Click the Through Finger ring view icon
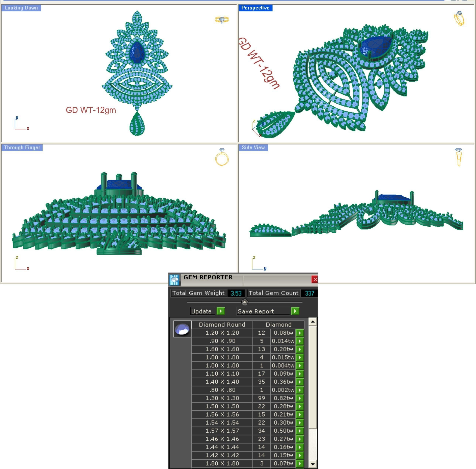Image resolution: width=476 pixels, height=469 pixels. tap(222, 157)
